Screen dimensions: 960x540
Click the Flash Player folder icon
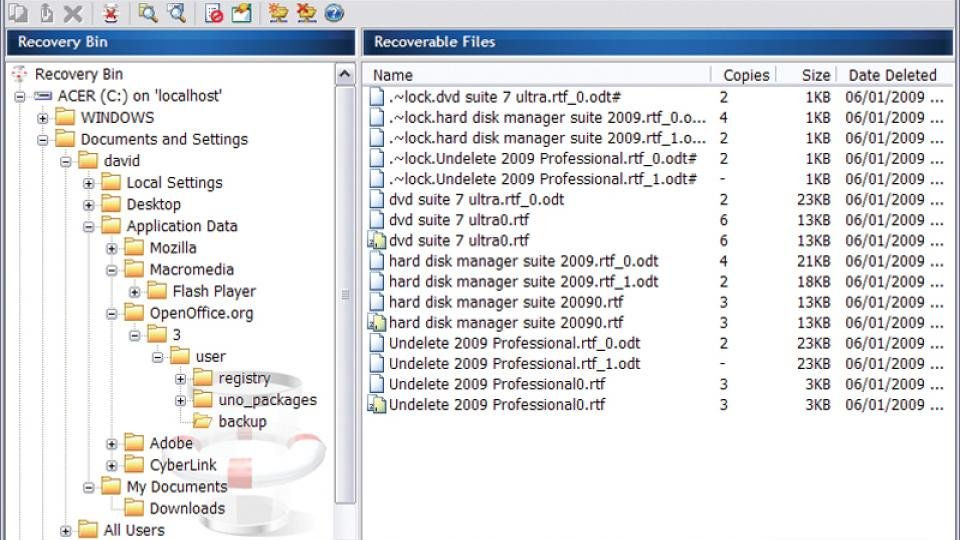tap(157, 291)
